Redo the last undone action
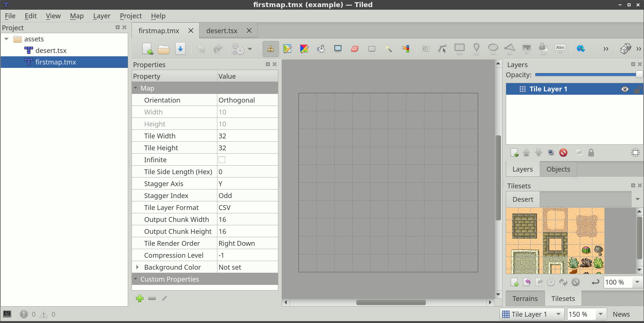The width and height of the screenshot is (644, 323). [218, 49]
